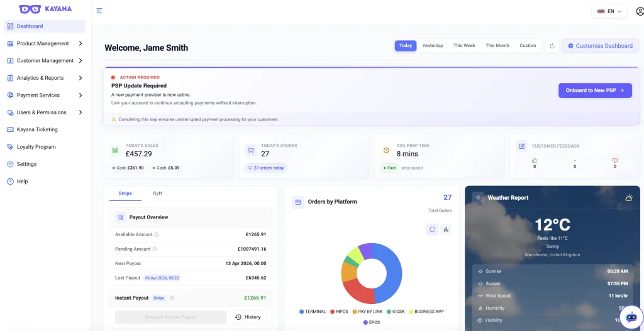Expand Analytics & Reports menu chevron

(x=80, y=78)
